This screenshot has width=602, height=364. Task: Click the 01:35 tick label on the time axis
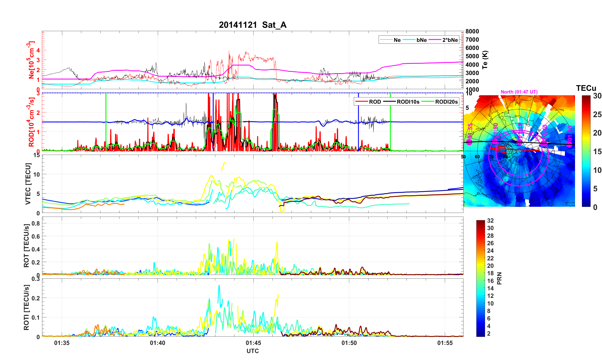click(x=62, y=343)
